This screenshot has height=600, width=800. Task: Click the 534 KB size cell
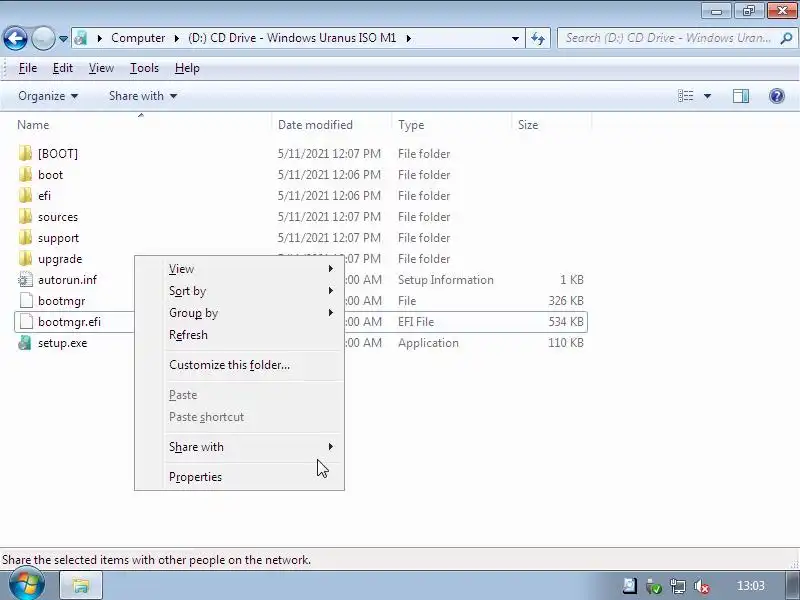(x=565, y=322)
